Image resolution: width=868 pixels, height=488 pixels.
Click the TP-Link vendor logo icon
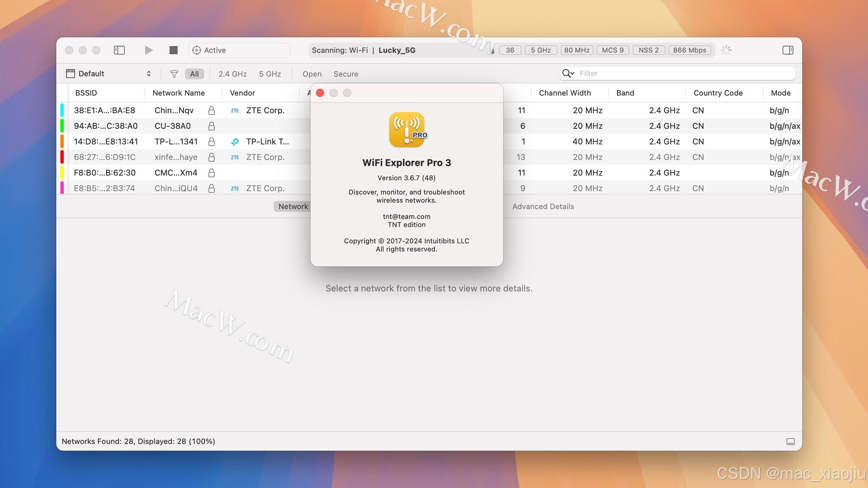235,142
